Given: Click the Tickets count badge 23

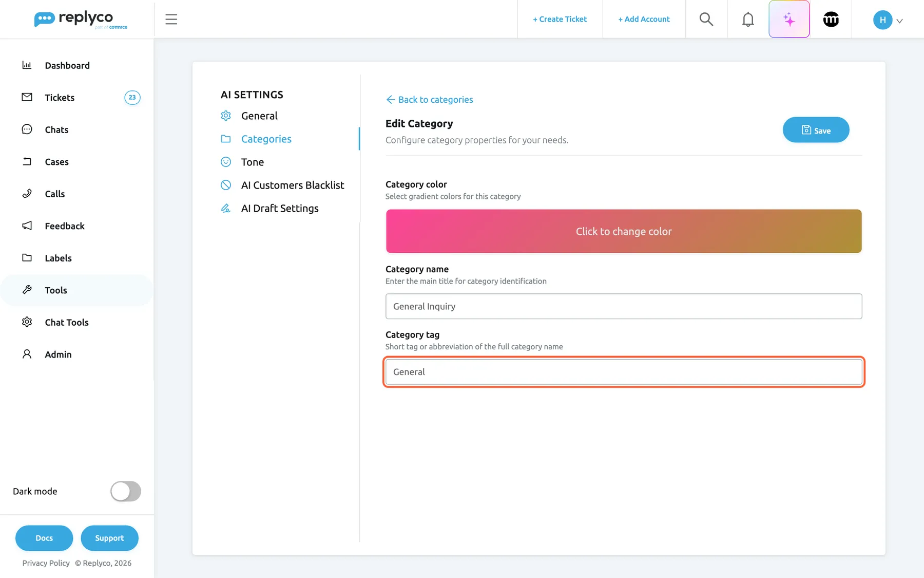Looking at the screenshot, I should pyautogui.click(x=132, y=98).
